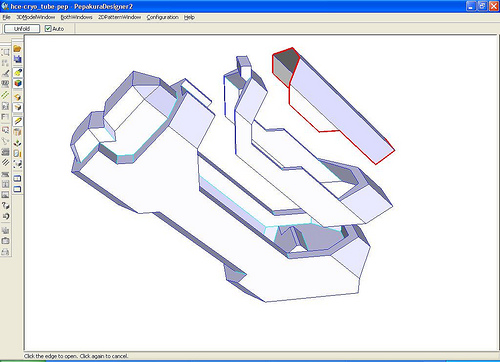Click the yellow highlighter edge-color icon
500x362 pixels.
click(x=18, y=72)
